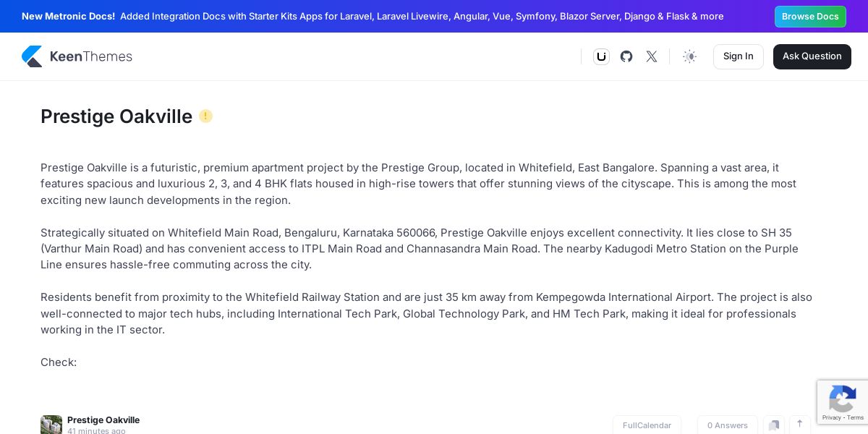
Task: Click the Prestige Oakville page heading
Action: (116, 116)
